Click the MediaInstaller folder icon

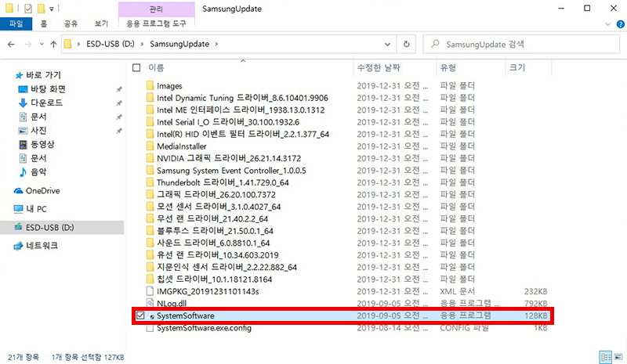pos(150,146)
